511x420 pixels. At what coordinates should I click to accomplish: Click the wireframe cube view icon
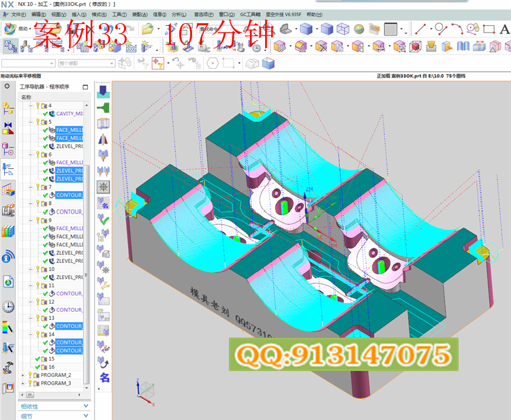point(343,29)
